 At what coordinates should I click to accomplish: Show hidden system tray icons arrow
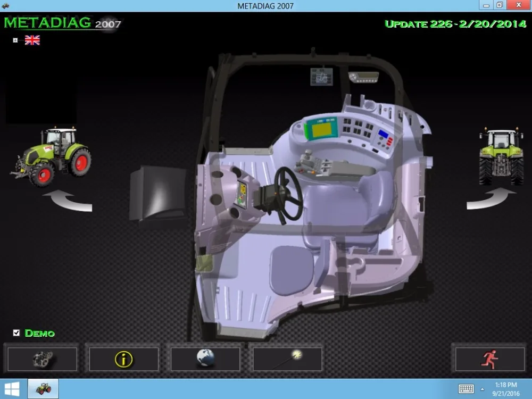pyautogui.click(x=482, y=389)
